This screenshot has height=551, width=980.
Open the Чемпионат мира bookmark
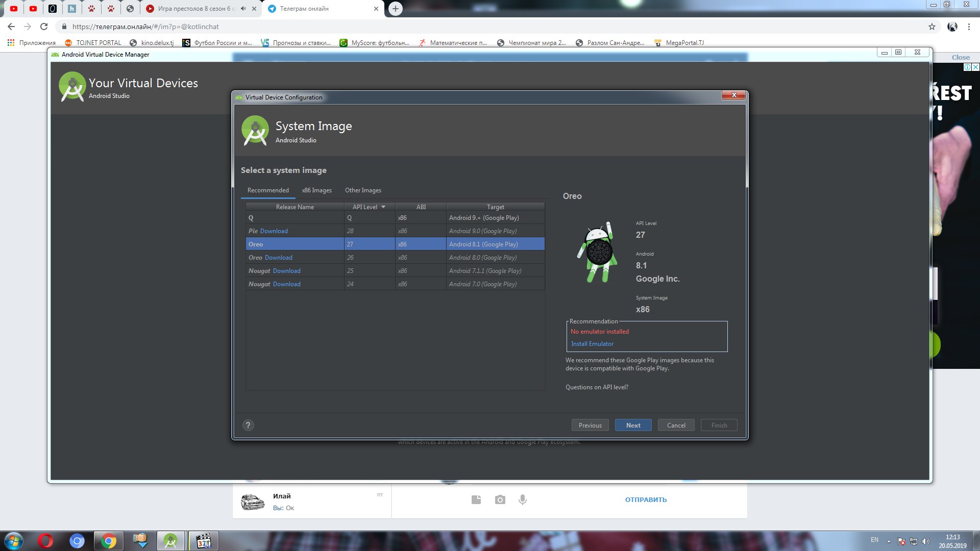531,43
